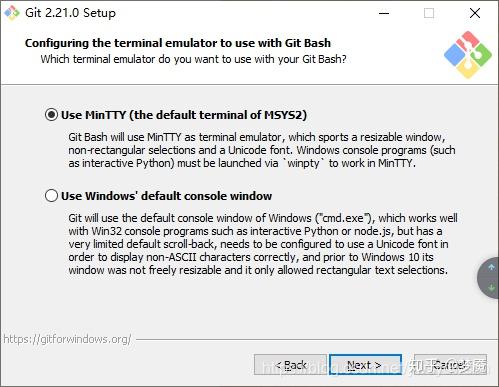The height and width of the screenshot is (387, 499).
Task: Click the MinTTY description paragraph
Action: coord(262,150)
